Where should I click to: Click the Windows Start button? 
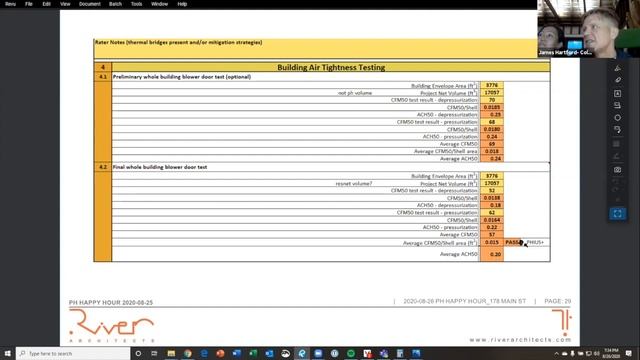8,353
